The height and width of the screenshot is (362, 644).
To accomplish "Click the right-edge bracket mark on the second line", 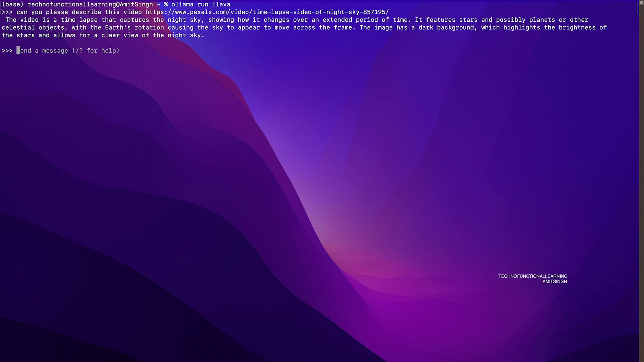I will 637,12.
